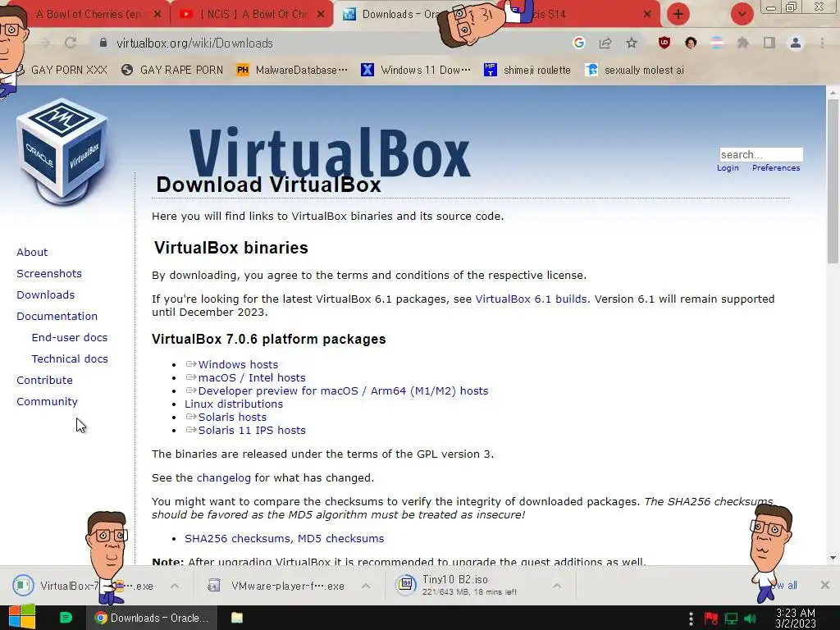Share this page using share icon
Screen dimensions: 840x630
(x=605, y=43)
